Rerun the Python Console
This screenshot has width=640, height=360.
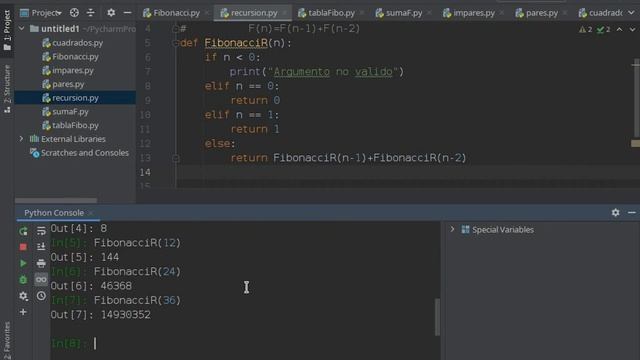pos(23,231)
